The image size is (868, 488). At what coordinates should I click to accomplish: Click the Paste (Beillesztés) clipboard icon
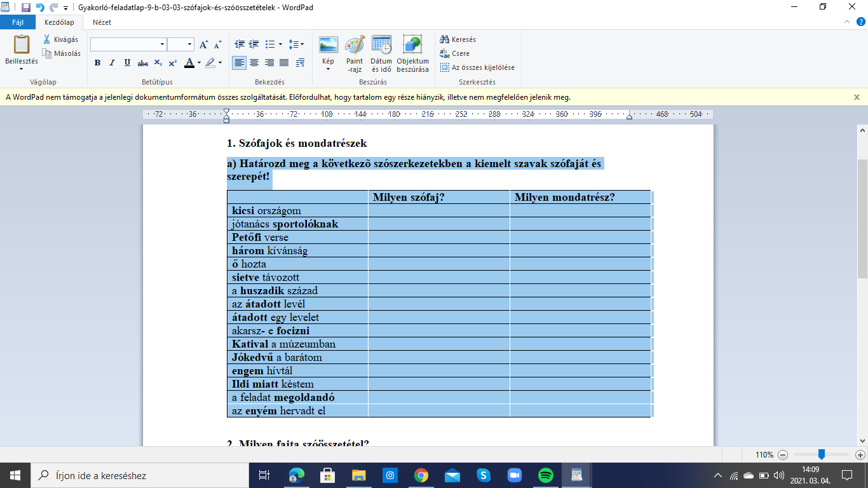pyautogui.click(x=21, y=45)
